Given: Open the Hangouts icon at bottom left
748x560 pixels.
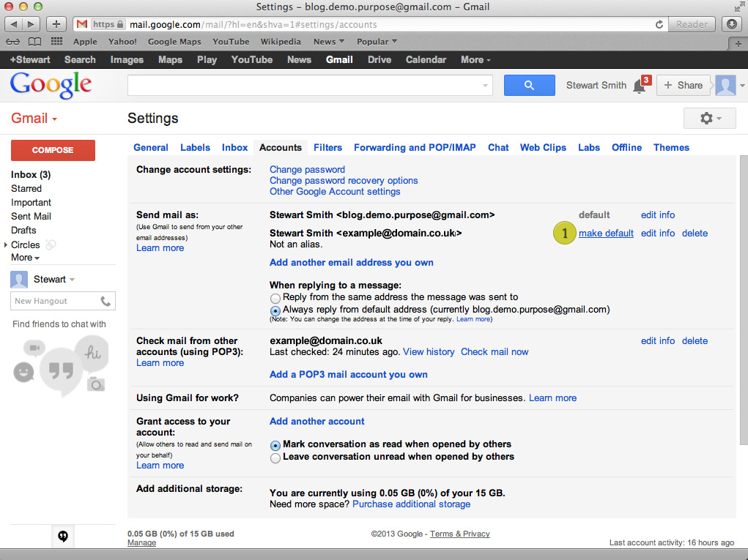Looking at the screenshot, I should point(63,536).
